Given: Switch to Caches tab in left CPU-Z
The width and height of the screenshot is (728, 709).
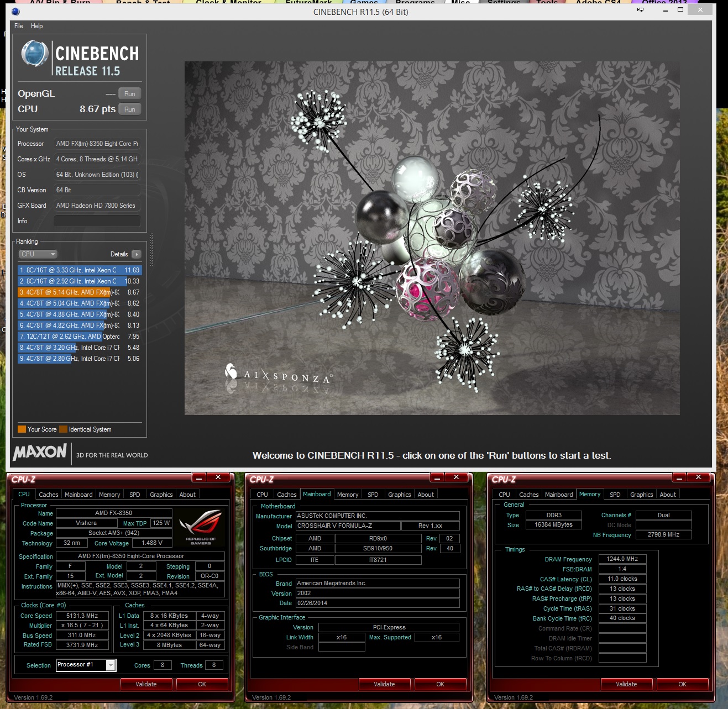Looking at the screenshot, I should pyautogui.click(x=49, y=495).
